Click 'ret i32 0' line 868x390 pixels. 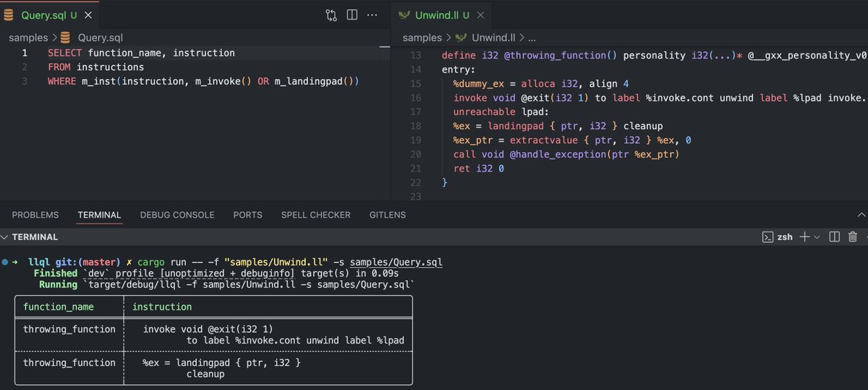click(479, 169)
